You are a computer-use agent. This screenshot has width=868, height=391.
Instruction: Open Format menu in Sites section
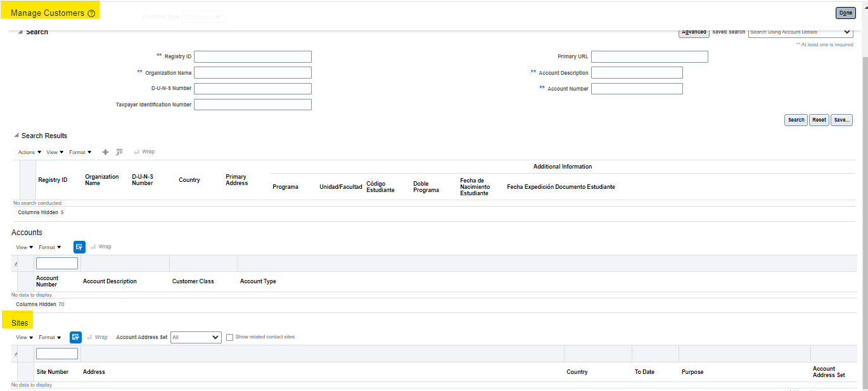tap(50, 337)
